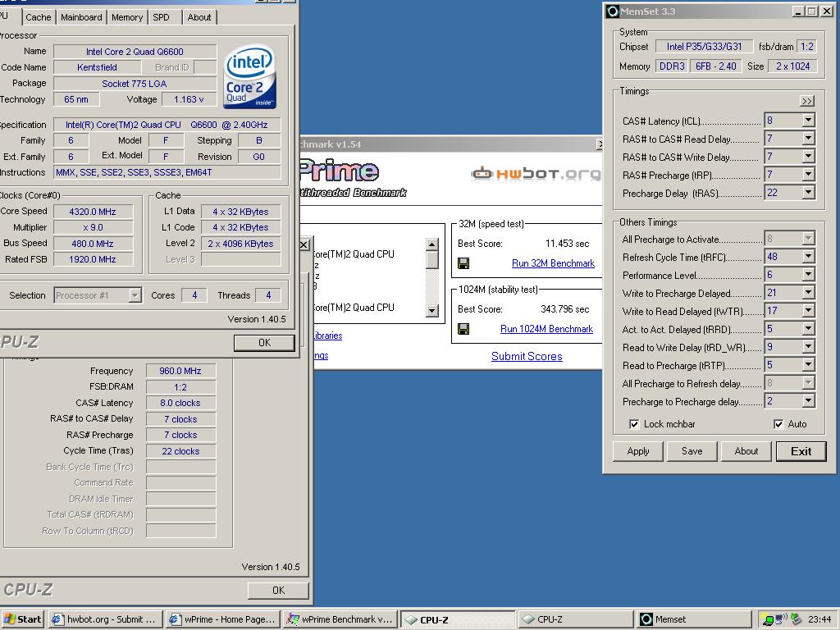Click the hwbot.org logo in wPrime window
The image size is (840, 630).
coord(535,174)
